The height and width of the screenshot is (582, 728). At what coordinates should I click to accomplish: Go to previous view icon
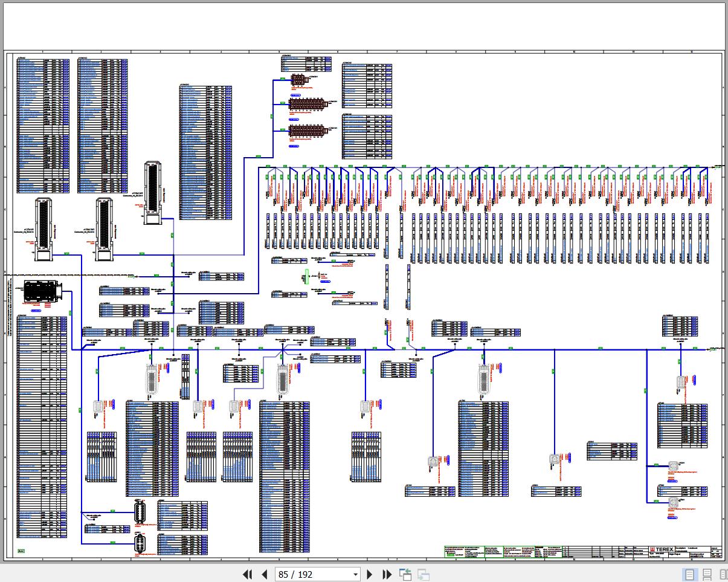[x=405, y=575]
